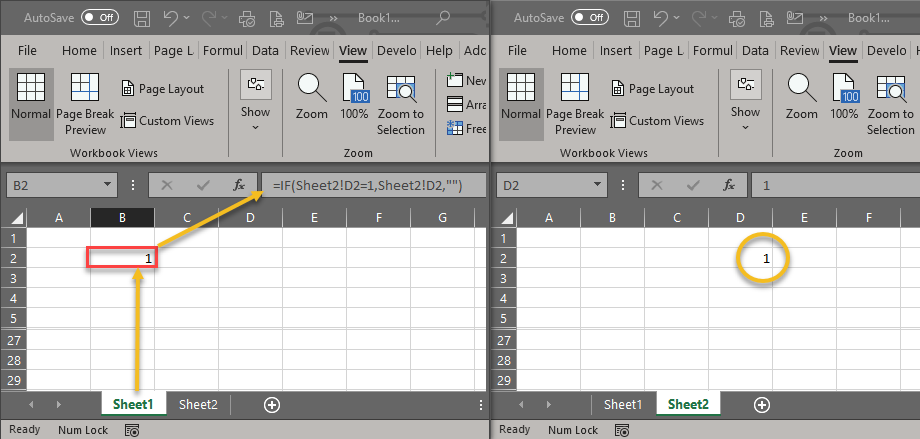
Task: Click formula bar showing 1 in Sheet2 window
Action: (x=836, y=185)
